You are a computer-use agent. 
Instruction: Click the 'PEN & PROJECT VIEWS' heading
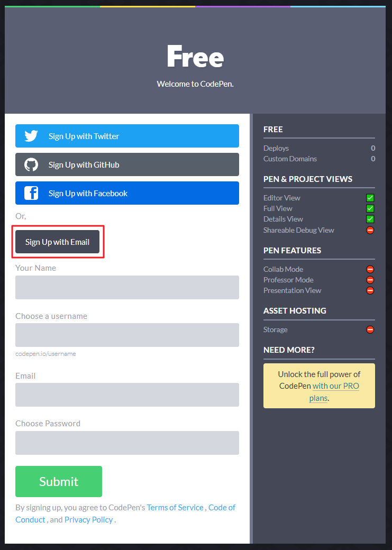click(308, 179)
